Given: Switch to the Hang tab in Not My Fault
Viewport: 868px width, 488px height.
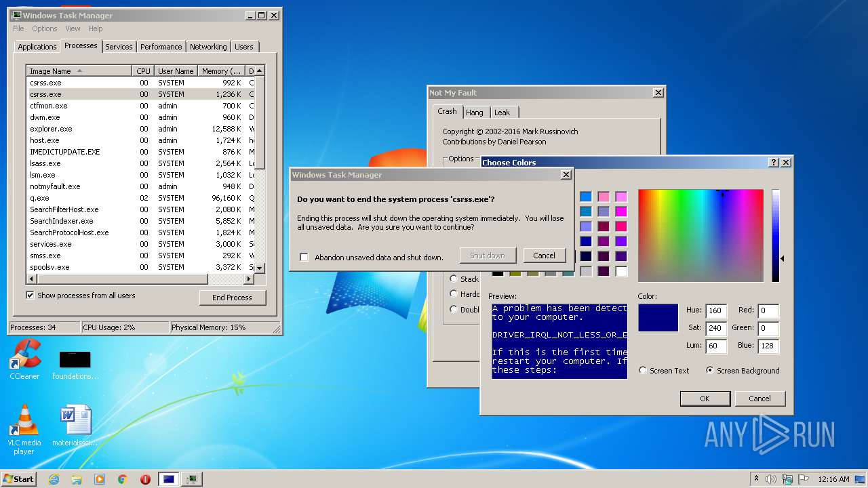Looking at the screenshot, I should (475, 113).
